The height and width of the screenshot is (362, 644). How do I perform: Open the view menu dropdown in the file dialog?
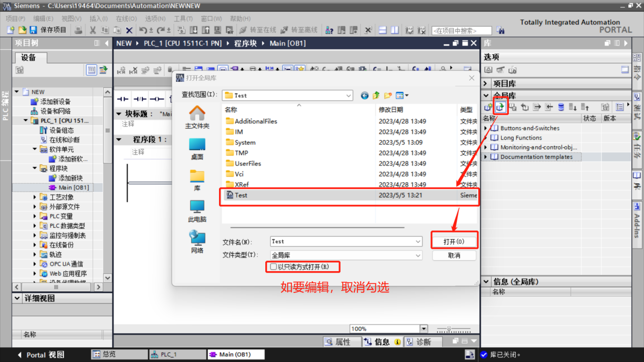pos(402,95)
